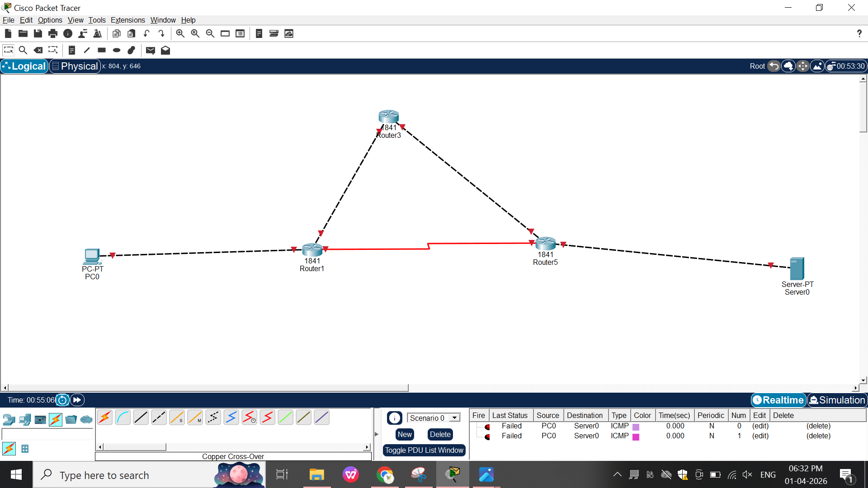The height and width of the screenshot is (488, 868).
Task: Open the Options menu
Action: (x=50, y=20)
